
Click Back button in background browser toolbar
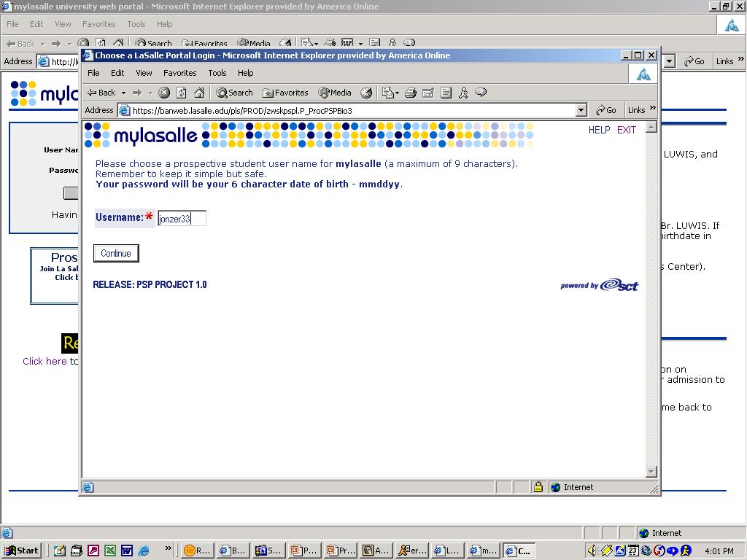click(x=20, y=44)
